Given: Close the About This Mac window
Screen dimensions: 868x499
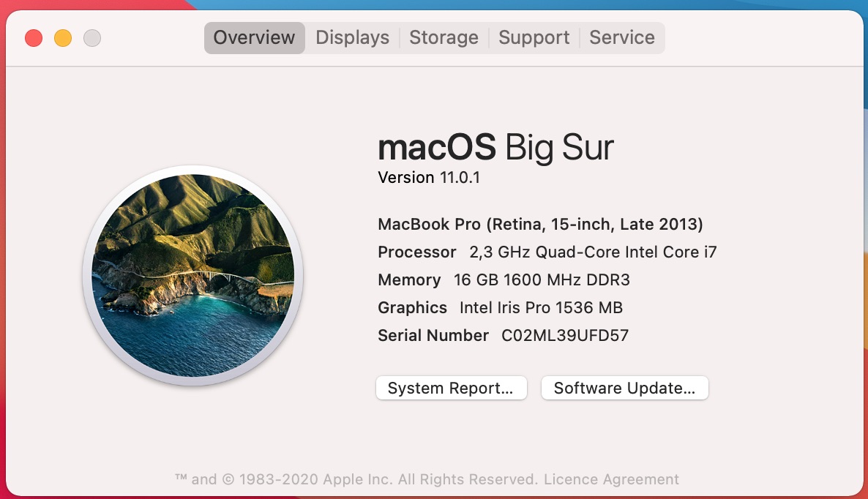Looking at the screenshot, I should (34, 38).
